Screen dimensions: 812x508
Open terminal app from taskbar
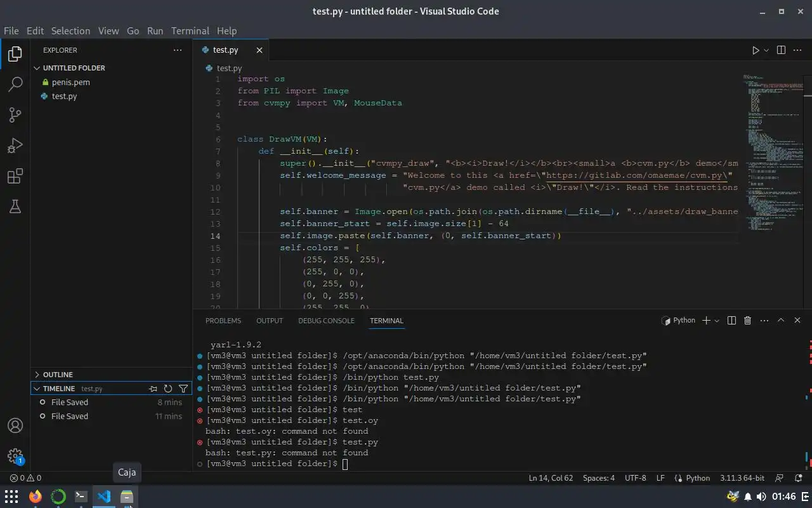81,497
